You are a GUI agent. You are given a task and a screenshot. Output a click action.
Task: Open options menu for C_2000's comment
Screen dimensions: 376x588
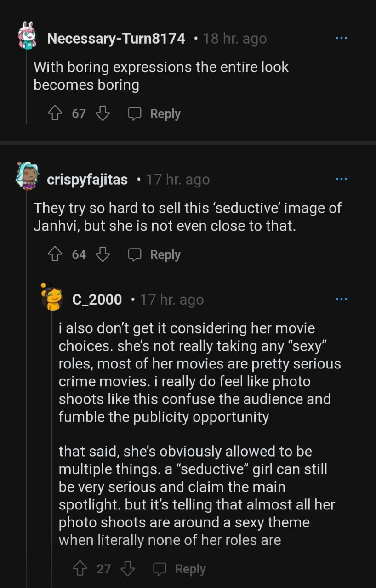pyautogui.click(x=341, y=299)
